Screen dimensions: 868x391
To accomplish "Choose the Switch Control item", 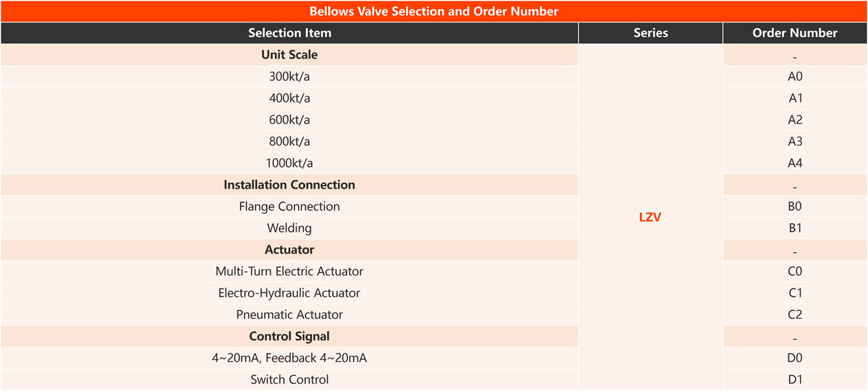I will tap(289, 380).
